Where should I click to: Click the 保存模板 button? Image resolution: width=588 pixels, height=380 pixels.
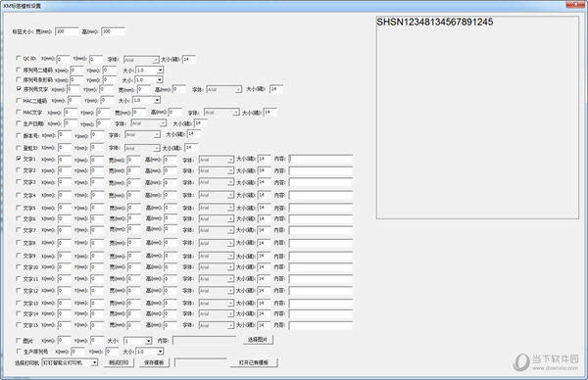click(x=154, y=362)
